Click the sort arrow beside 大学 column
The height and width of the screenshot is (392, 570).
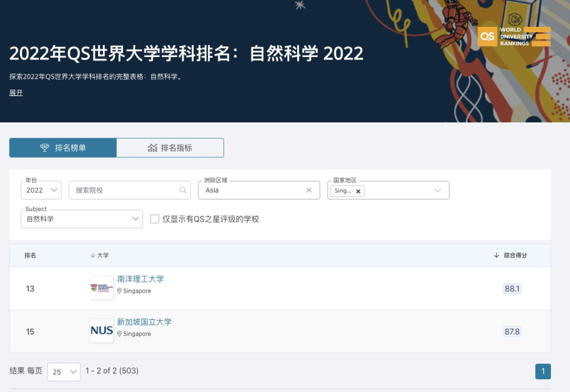point(92,255)
